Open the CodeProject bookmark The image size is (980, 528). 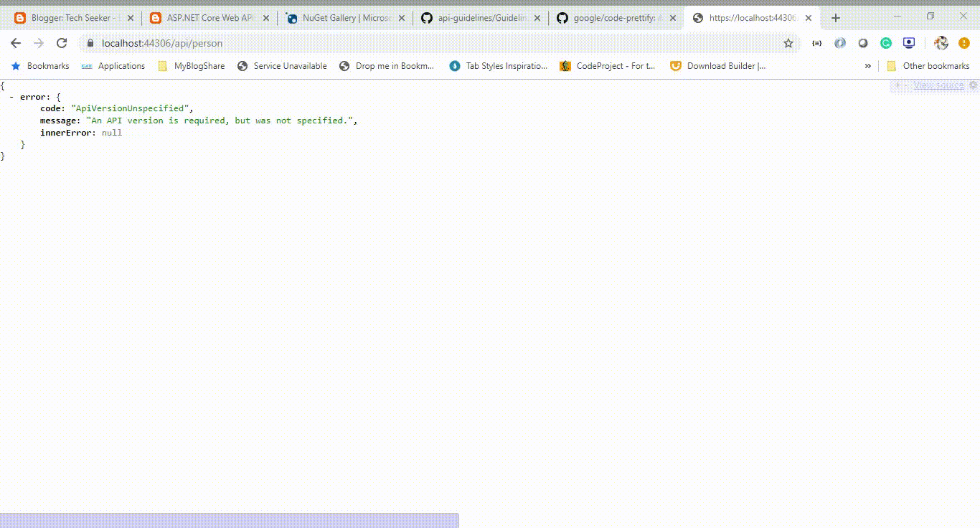607,65
